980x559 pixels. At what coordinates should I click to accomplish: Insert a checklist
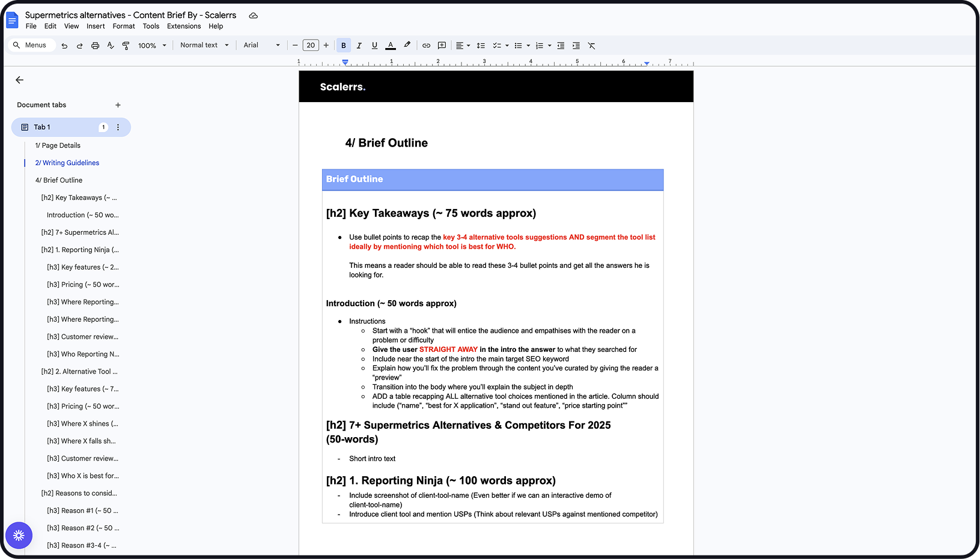[x=497, y=46]
